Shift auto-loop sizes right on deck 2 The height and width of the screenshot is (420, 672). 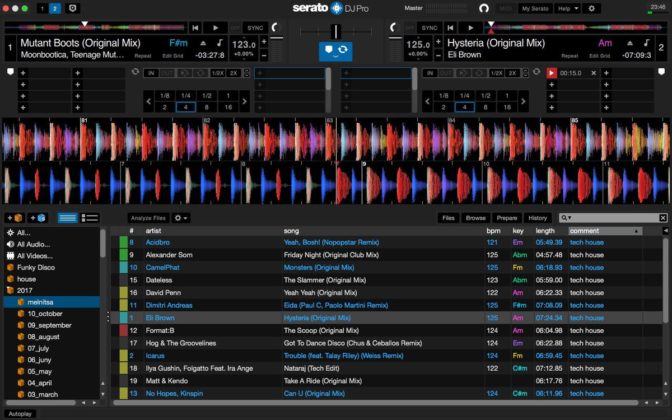pos(523,102)
